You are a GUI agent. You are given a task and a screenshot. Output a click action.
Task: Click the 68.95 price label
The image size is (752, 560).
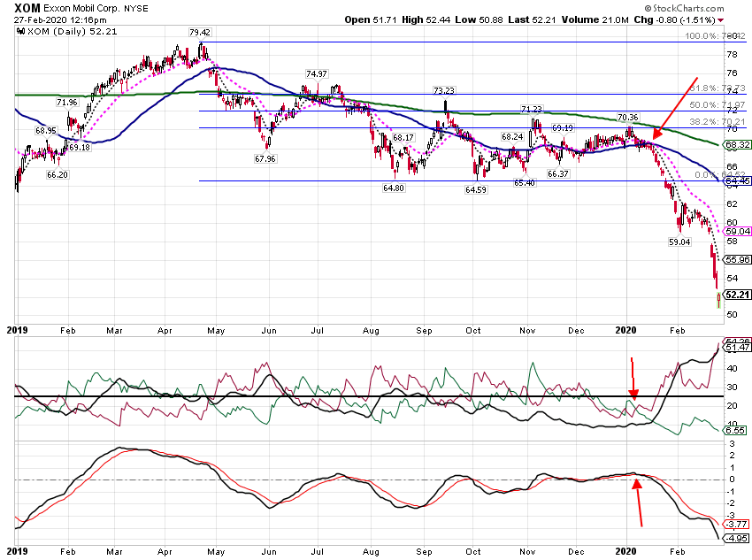pos(45,130)
